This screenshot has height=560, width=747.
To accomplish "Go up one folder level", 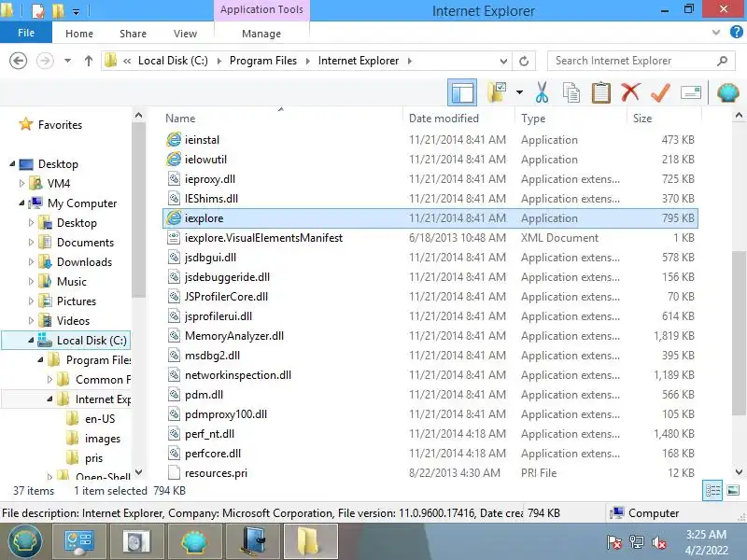I will point(88,61).
